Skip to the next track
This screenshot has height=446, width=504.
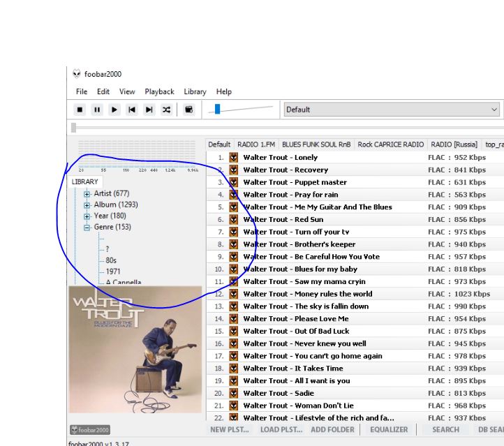coord(149,110)
